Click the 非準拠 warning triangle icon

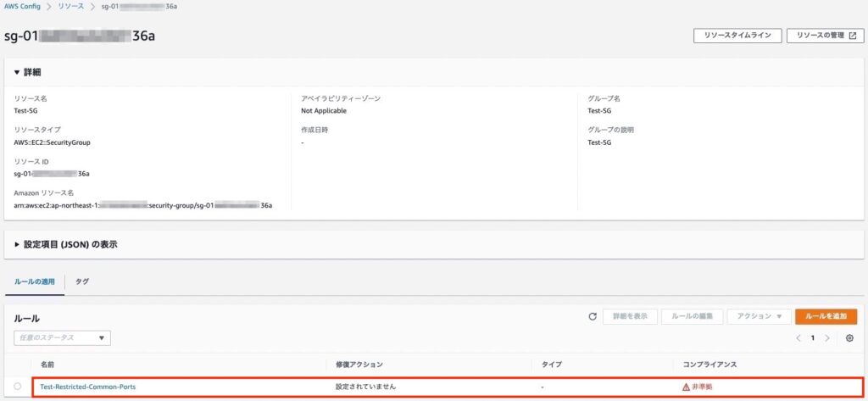pos(687,387)
